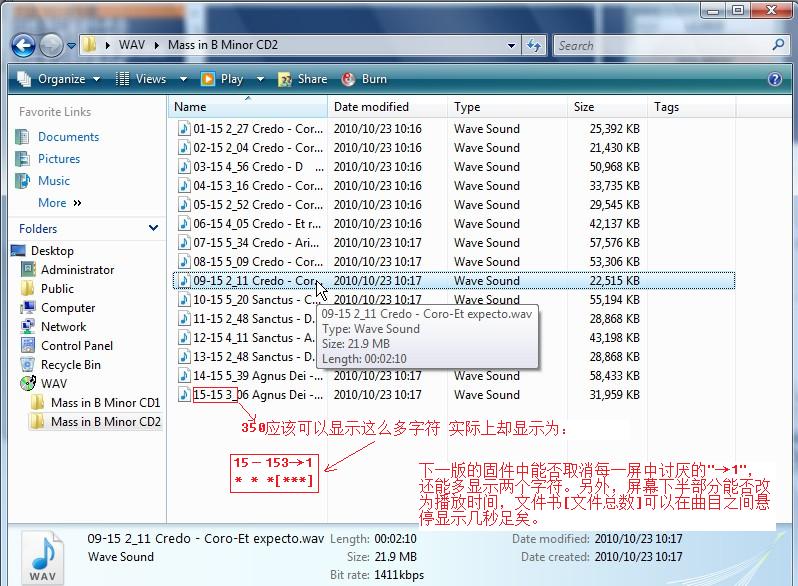
Task: Click WAV thumbnail in details pane
Action: tap(43, 558)
